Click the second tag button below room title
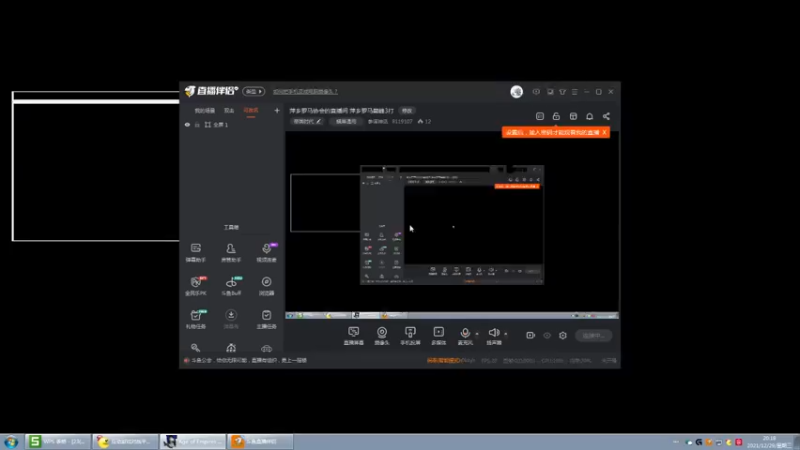This screenshot has height=450, width=800. 346,121
